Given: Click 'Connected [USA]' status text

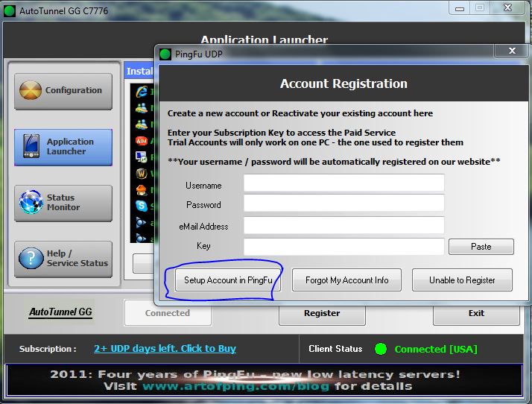Looking at the screenshot, I should point(436,349).
